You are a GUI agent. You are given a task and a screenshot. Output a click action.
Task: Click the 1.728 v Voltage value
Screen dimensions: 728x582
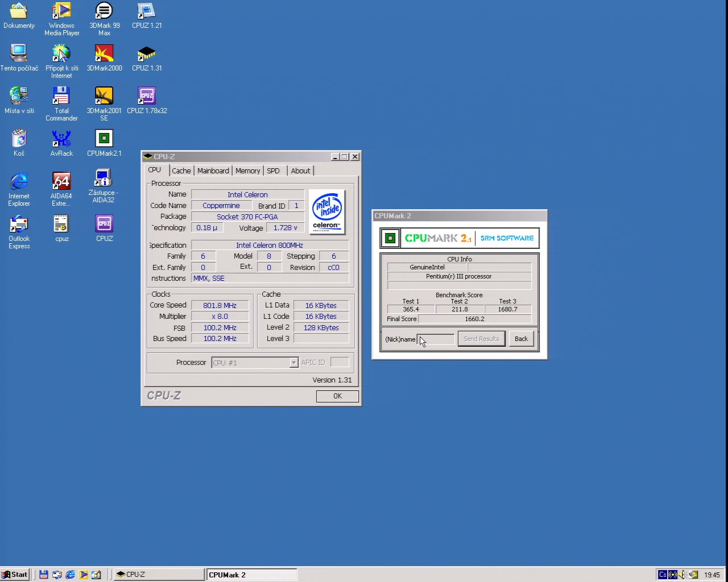point(285,228)
